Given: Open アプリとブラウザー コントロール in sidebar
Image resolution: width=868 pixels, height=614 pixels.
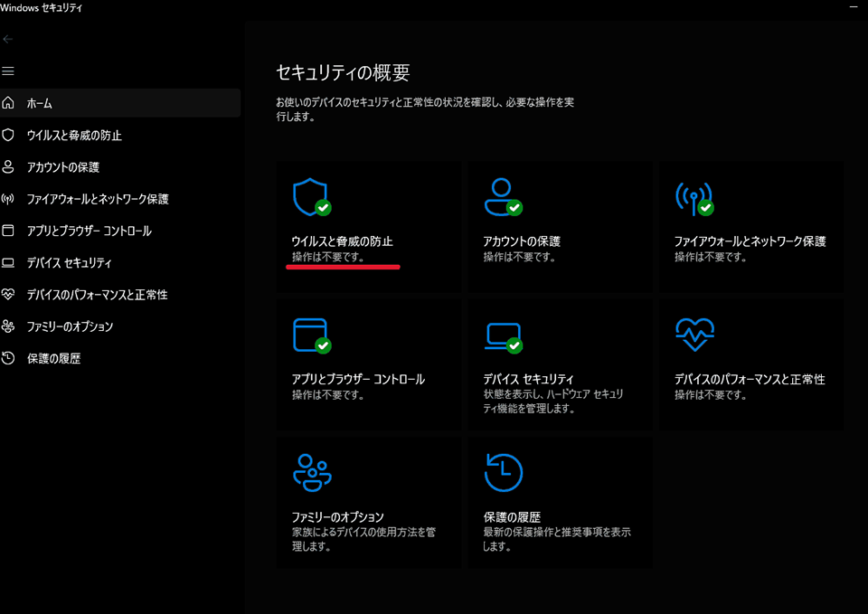Looking at the screenshot, I should pyautogui.click(x=120, y=231).
